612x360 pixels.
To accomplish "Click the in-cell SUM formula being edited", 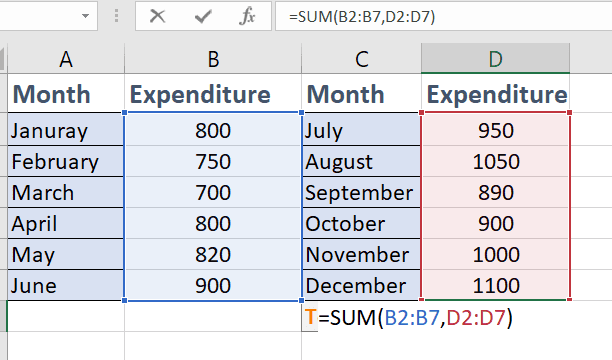I will [415, 317].
